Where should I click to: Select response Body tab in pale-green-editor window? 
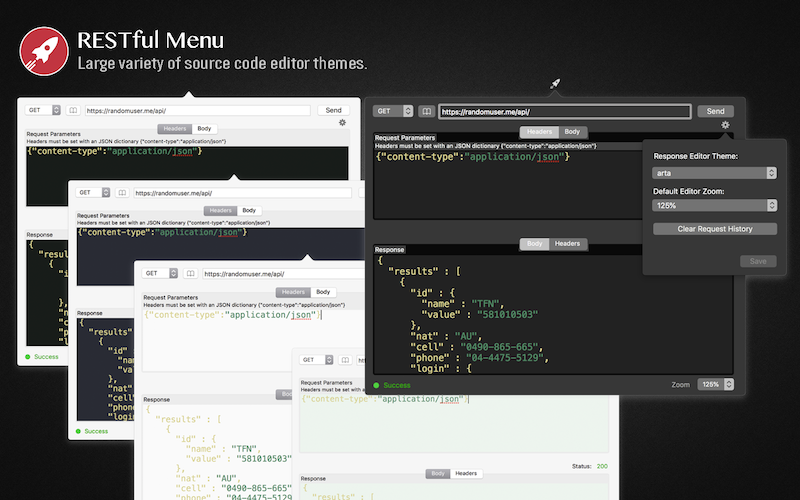pyautogui.click(x=438, y=473)
